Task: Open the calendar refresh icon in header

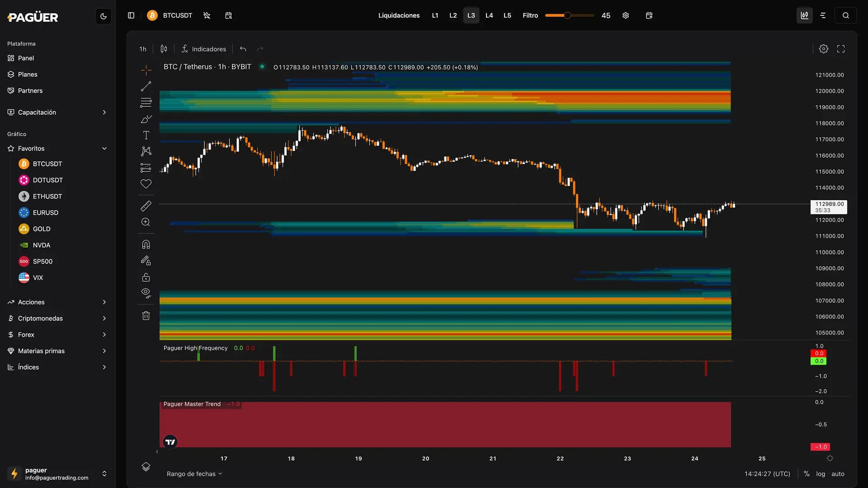Action: [649, 15]
